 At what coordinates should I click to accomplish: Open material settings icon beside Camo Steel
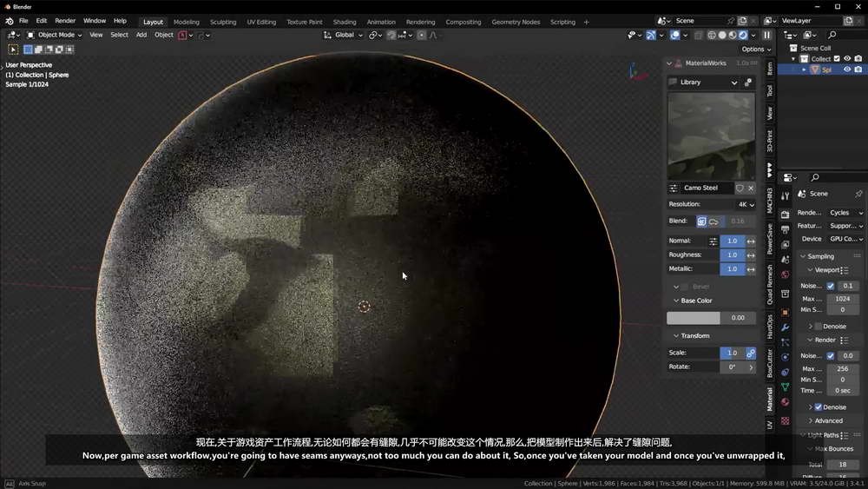(x=674, y=188)
